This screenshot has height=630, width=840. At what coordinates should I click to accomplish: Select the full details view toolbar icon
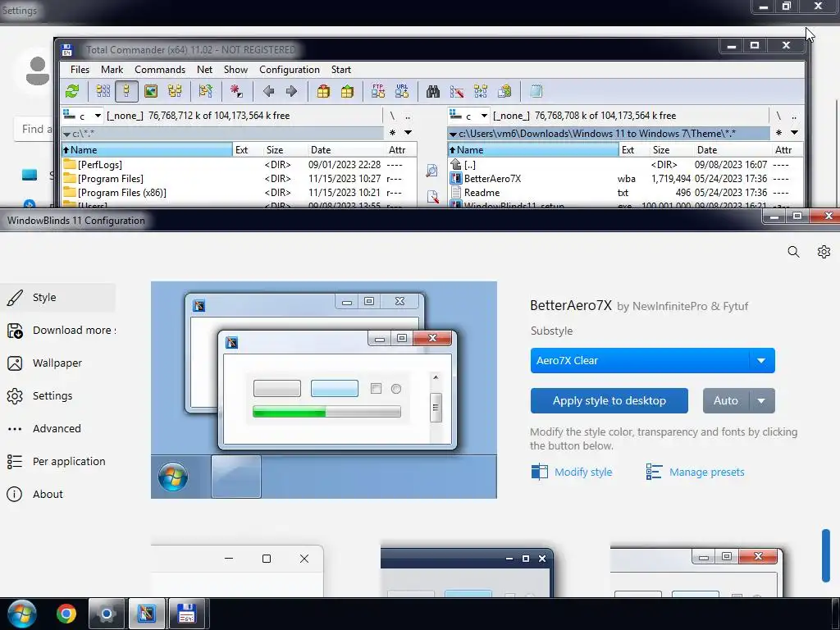126,91
